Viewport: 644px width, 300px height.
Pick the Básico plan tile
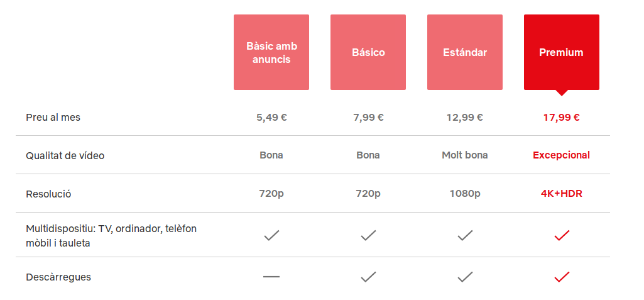point(368,52)
